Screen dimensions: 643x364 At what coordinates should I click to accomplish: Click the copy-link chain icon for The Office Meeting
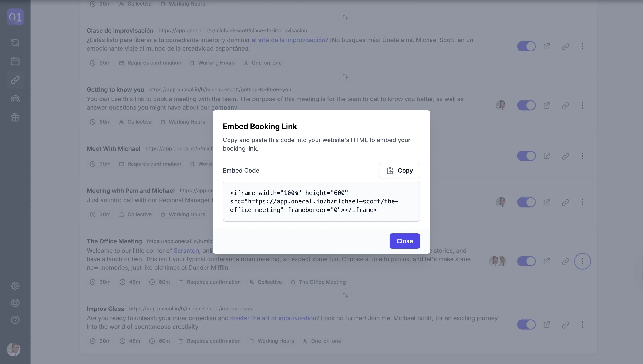565,261
